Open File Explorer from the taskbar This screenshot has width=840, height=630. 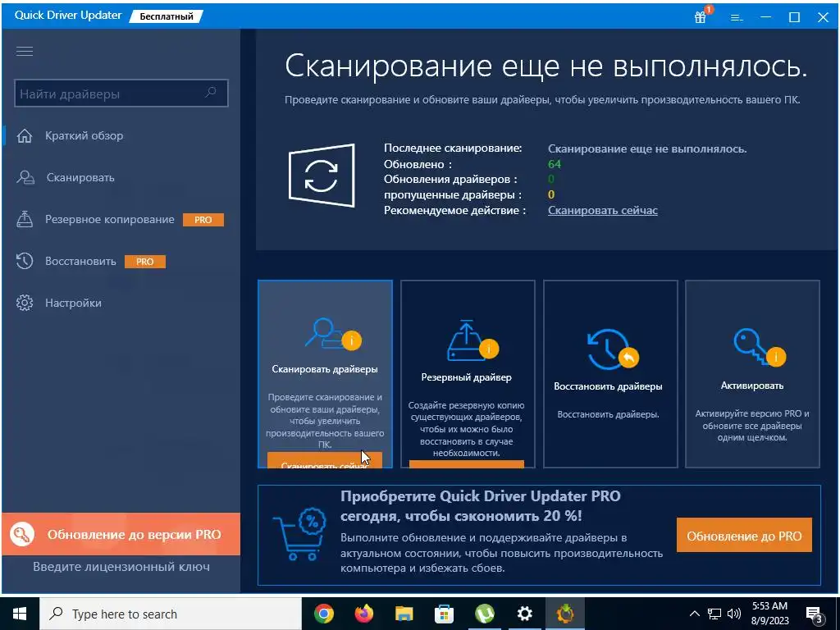(404, 614)
